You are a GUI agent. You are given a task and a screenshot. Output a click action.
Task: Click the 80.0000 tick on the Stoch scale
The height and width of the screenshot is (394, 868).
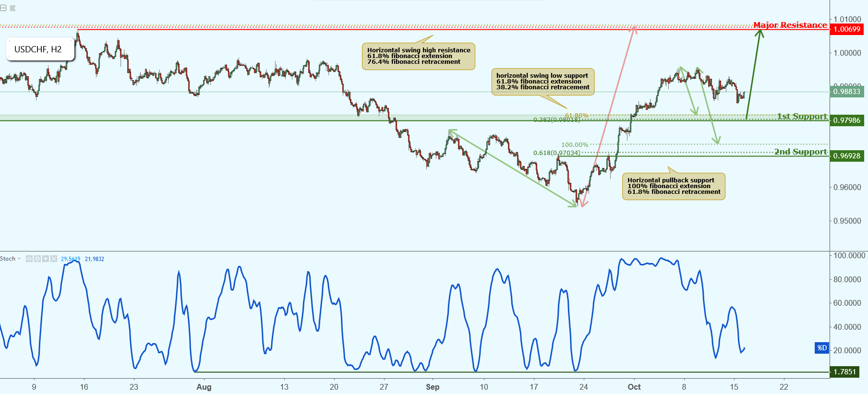(847, 279)
